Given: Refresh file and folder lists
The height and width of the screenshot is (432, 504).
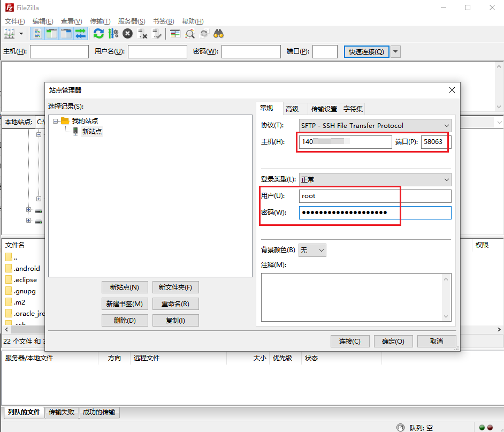Looking at the screenshot, I should [x=98, y=33].
